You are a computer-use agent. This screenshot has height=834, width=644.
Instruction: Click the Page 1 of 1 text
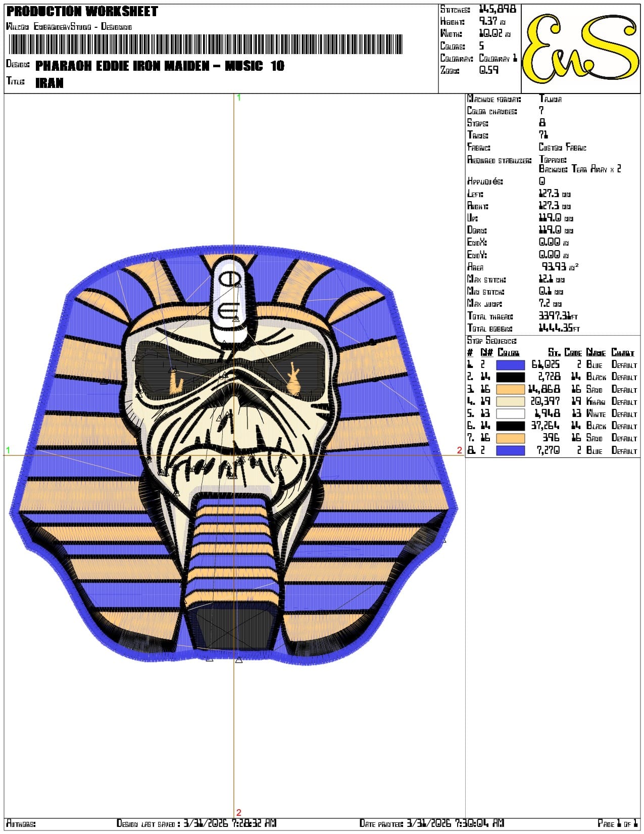pyautogui.click(x=617, y=823)
